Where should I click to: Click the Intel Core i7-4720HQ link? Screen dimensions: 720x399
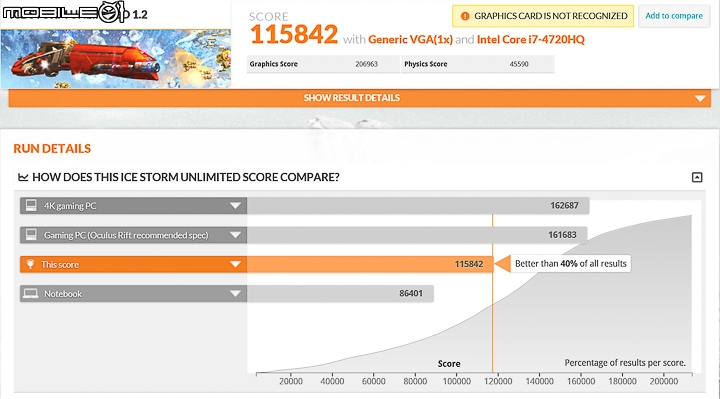pyautogui.click(x=531, y=40)
